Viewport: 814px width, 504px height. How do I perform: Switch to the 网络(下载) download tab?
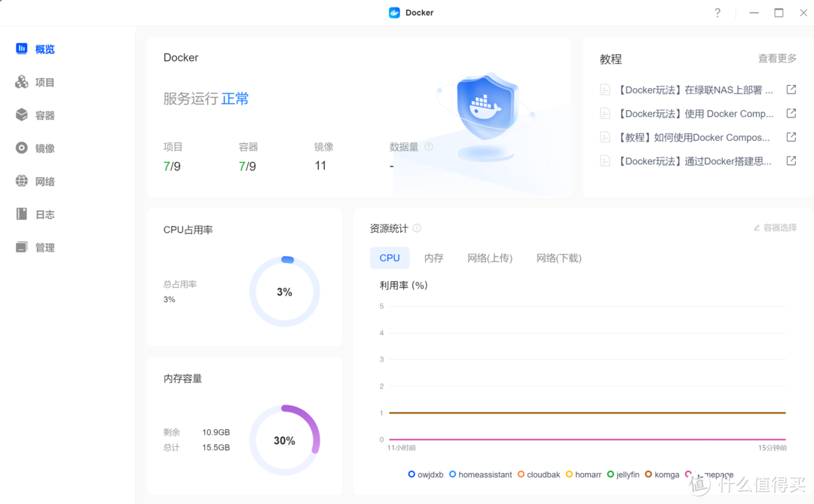[x=558, y=258]
